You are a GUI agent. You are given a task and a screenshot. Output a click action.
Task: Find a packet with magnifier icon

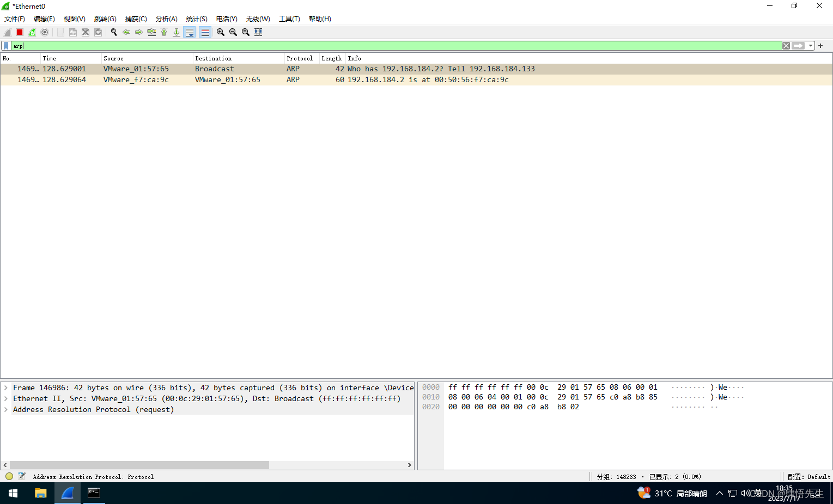[x=114, y=32]
